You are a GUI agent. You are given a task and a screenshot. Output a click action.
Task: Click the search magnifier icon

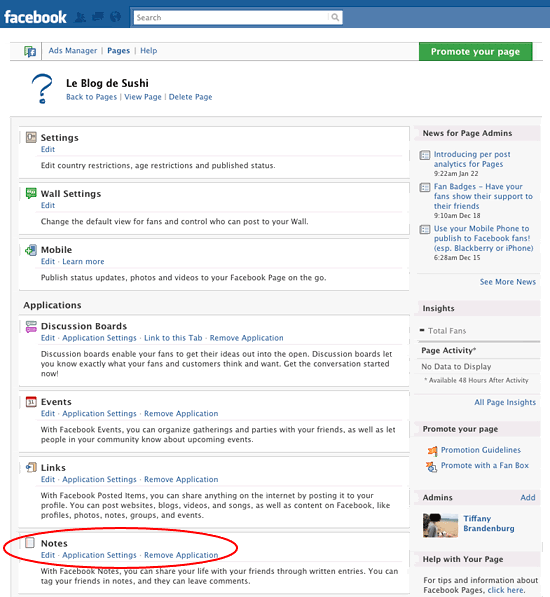(x=335, y=18)
